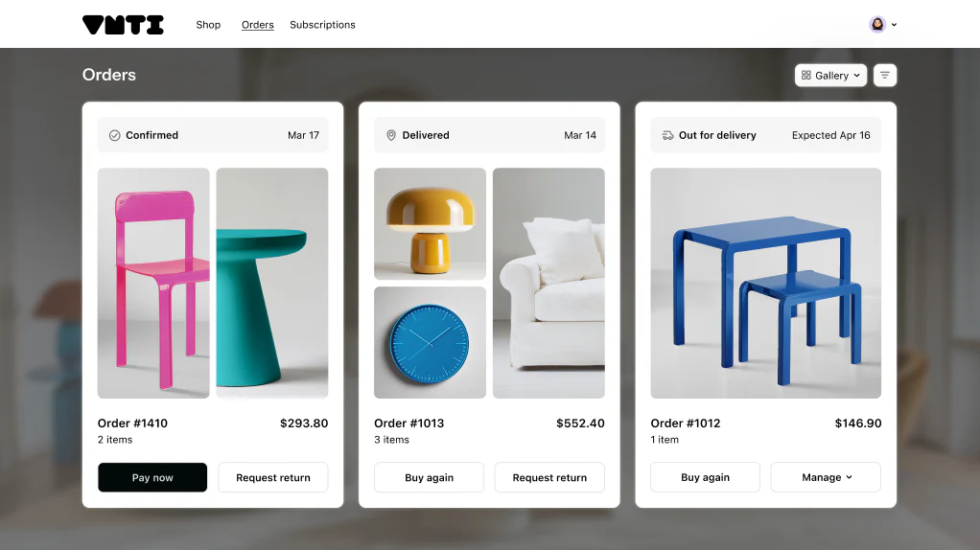Buy again Order #1012

(x=705, y=477)
